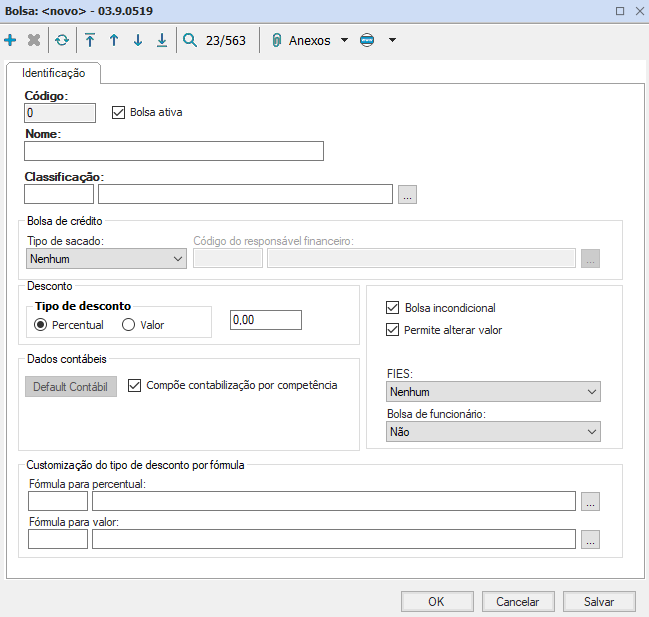Screen dimensions: 649x617
Task: Click the Cancelar button
Action: [517, 601]
